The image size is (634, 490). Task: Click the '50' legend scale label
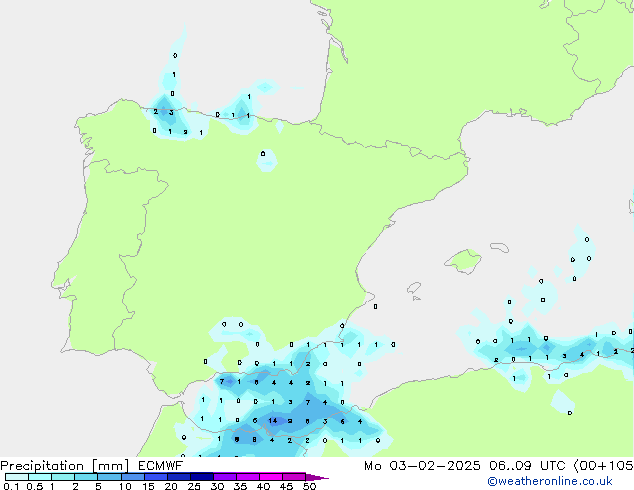click(x=309, y=486)
